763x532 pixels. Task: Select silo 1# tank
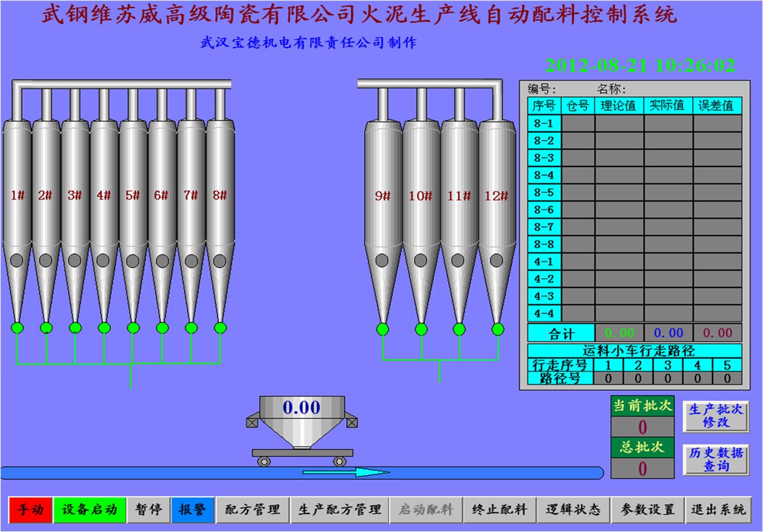point(18,221)
